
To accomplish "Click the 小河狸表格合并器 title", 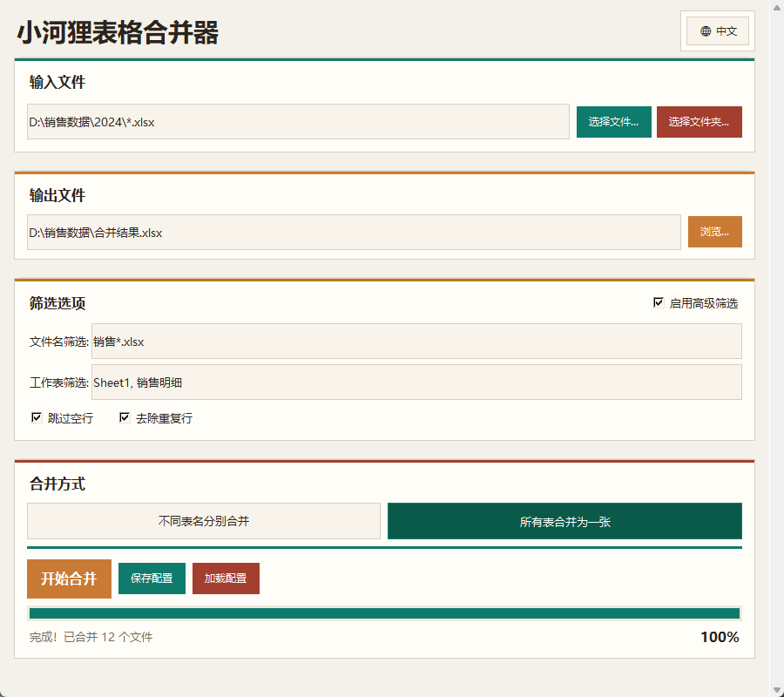I will (118, 33).
